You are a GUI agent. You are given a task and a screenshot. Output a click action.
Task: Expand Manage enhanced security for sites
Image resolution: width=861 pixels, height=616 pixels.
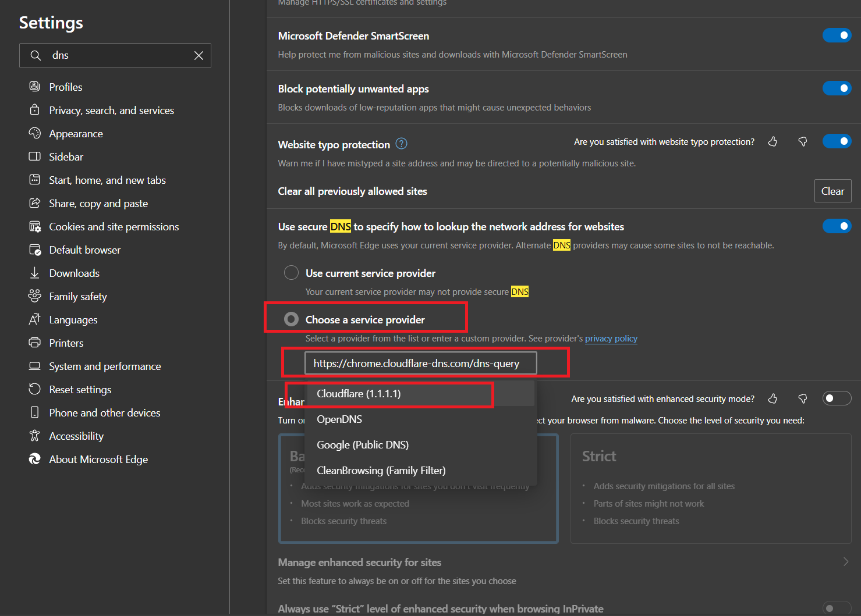click(846, 561)
